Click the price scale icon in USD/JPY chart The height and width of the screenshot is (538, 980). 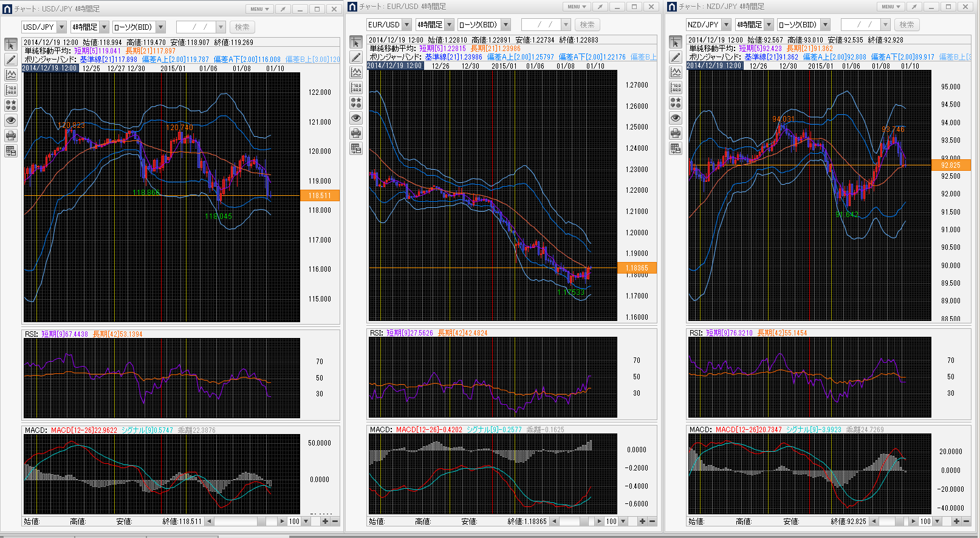11,90
